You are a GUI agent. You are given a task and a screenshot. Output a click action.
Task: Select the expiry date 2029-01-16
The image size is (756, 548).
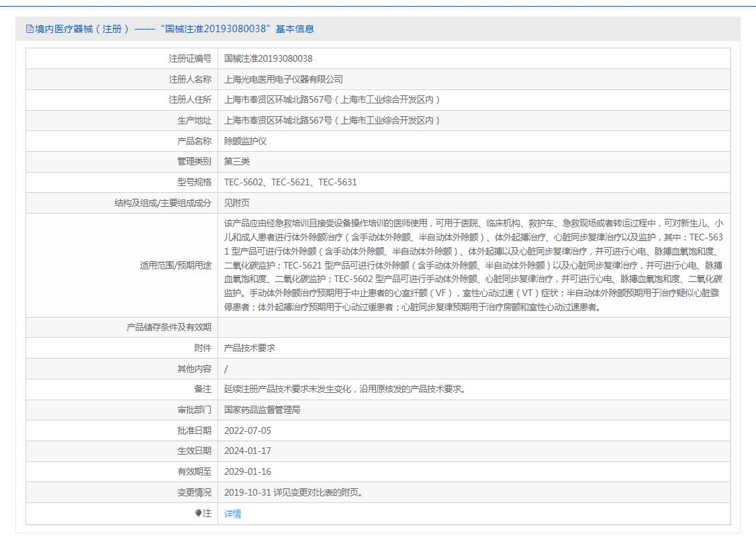[x=248, y=471]
